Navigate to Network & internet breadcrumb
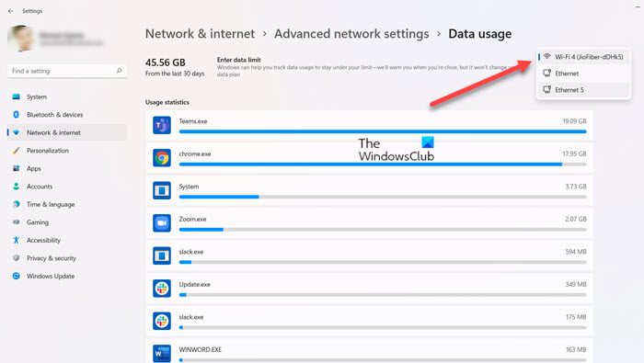The image size is (644, 363). click(x=200, y=34)
